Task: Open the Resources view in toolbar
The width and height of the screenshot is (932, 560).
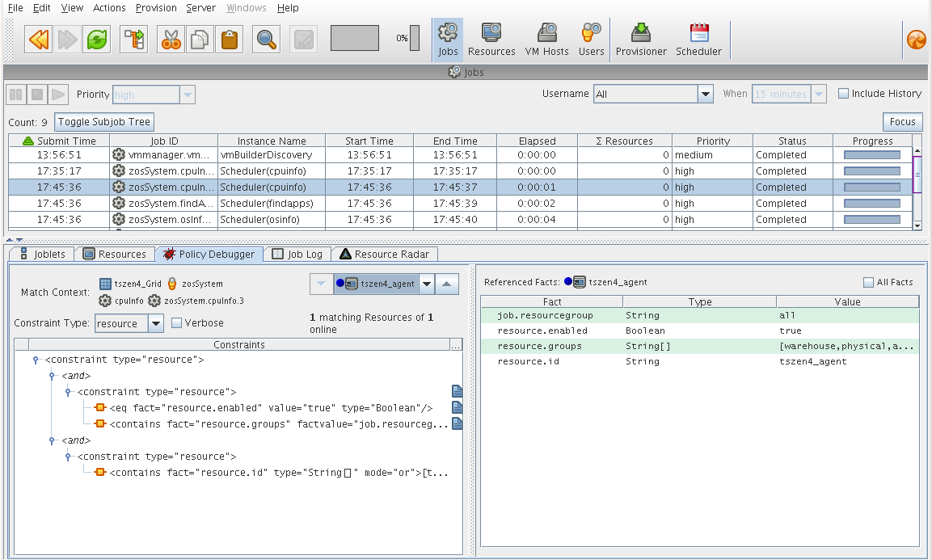Action: point(491,40)
